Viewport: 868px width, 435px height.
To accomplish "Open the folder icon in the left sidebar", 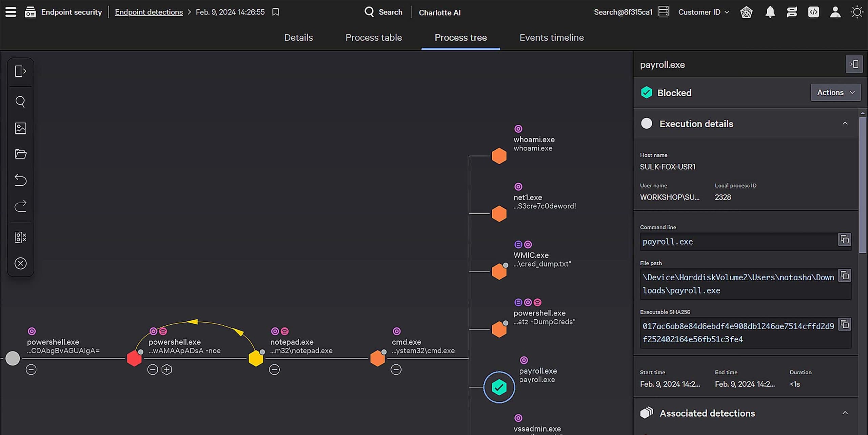I will (20, 154).
